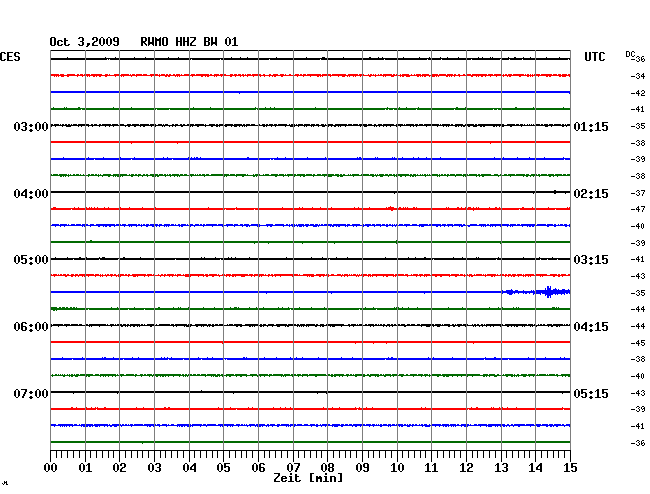
Task: Select the "02:15" UTC time label
Action: tap(591, 194)
